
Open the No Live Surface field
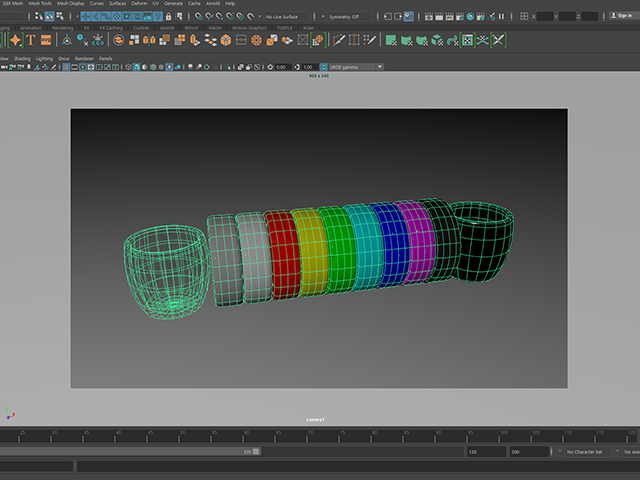coord(286,17)
